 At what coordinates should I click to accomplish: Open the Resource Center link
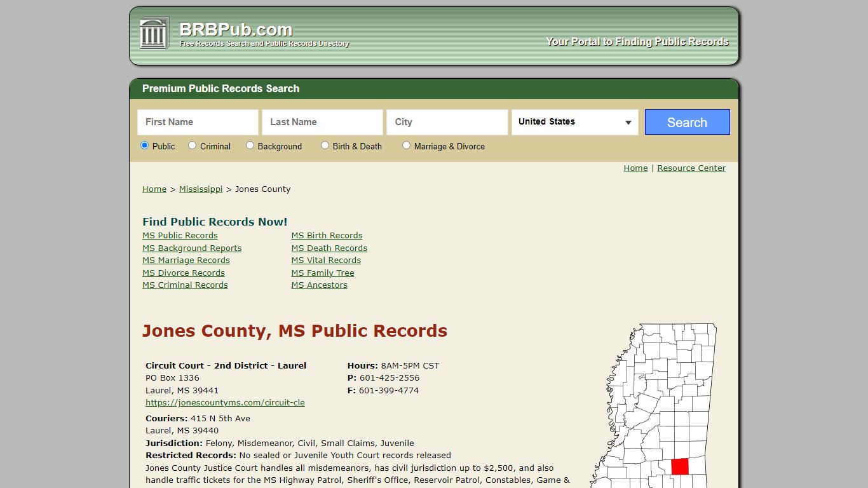coord(691,168)
